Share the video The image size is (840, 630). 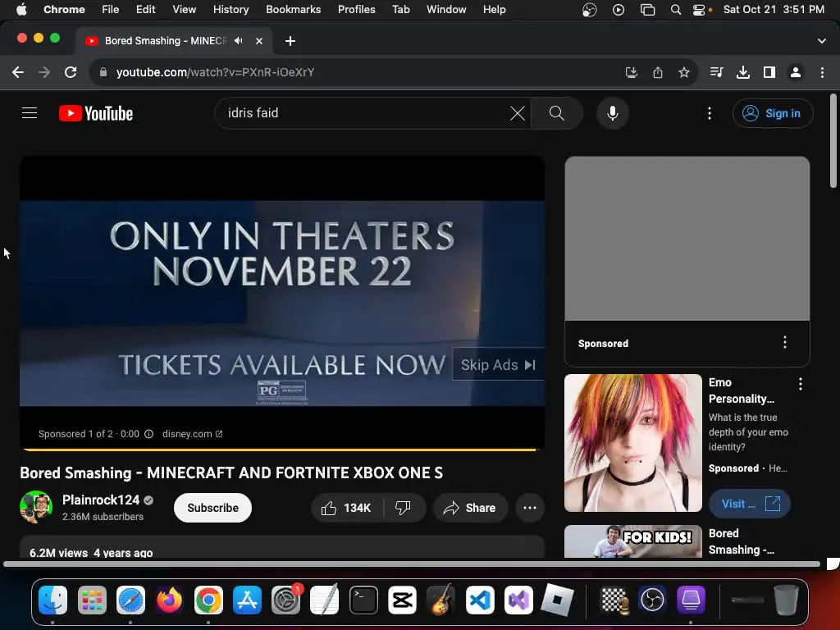(470, 508)
